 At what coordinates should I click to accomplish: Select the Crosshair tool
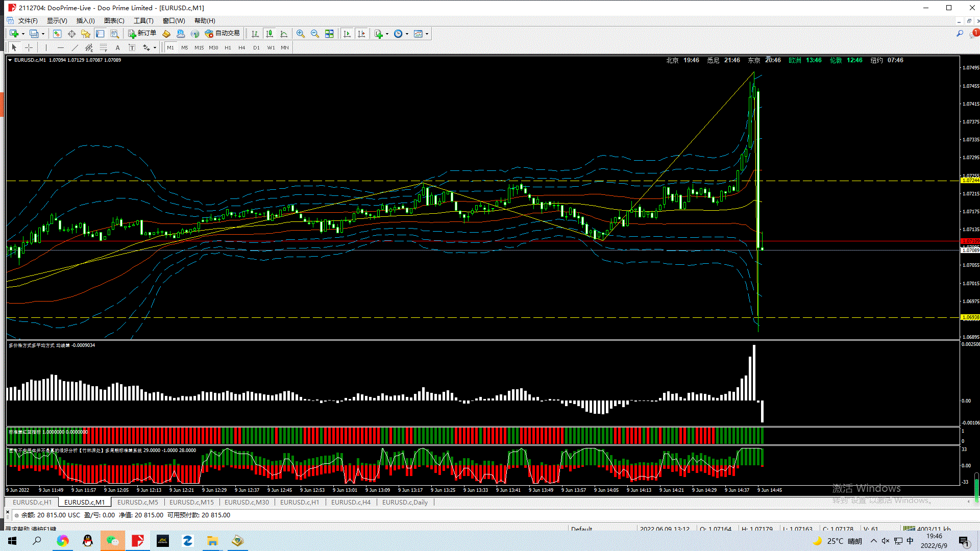pos(29,47)
